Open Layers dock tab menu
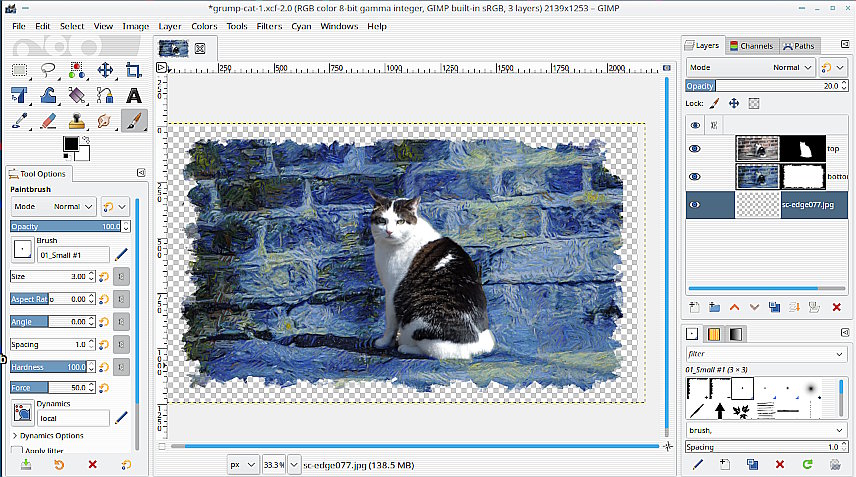 (x=845, y=44)
